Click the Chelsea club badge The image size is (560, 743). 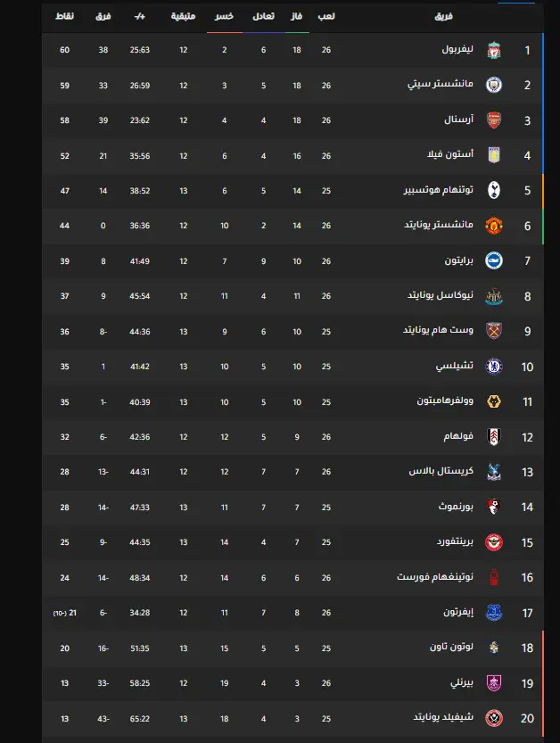tap(494, 367)
